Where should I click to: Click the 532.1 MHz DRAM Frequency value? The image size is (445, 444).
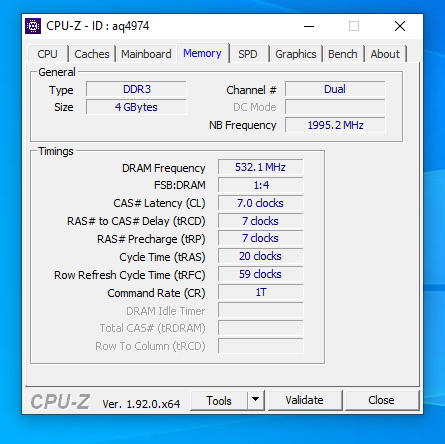click(261, 167)
